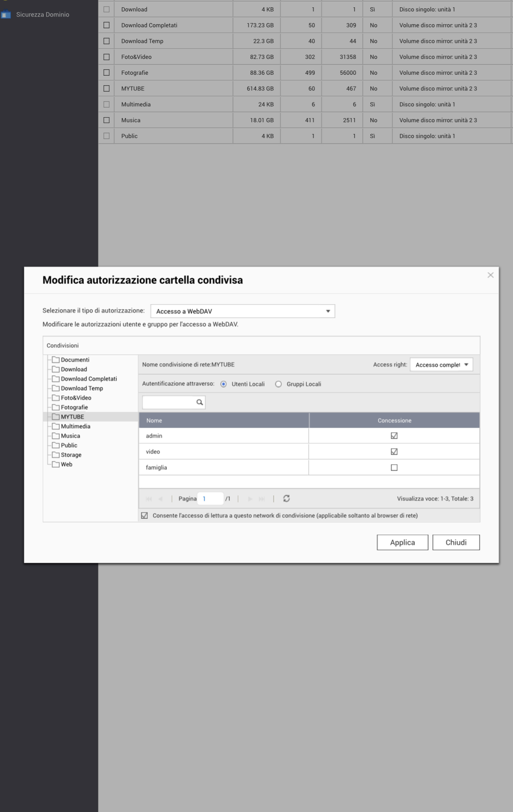This screenshot has width=513, height=812.
Task: Click the MYTUBE folder icon in tree
Action: pos(56,417)
